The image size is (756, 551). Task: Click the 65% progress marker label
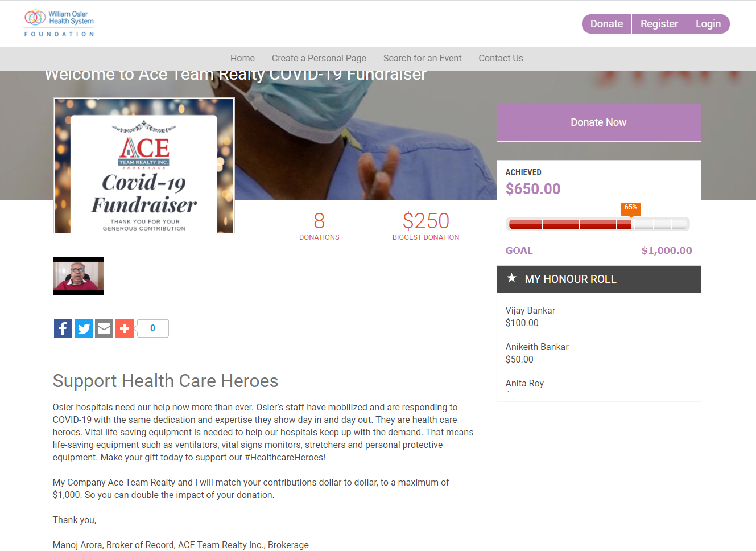pyautogui.click(x=631, y=208)
